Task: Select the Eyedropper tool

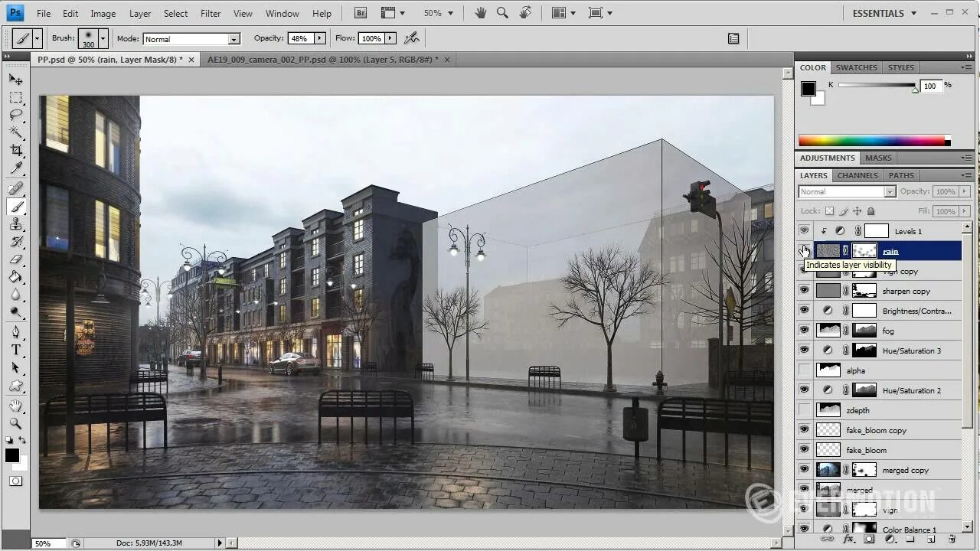Action: pos(16,168)
